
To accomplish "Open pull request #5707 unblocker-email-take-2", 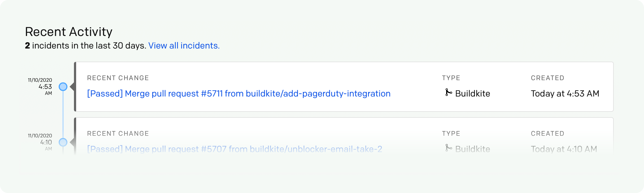I will point(234,149).
